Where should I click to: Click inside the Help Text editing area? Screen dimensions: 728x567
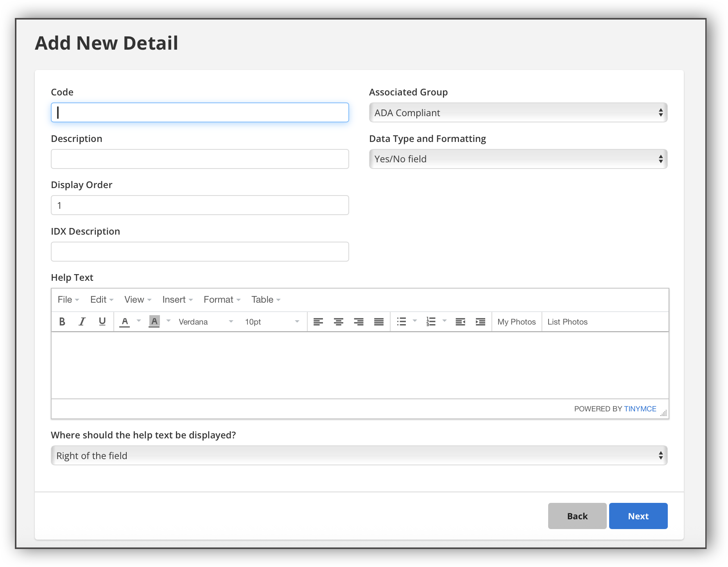click(360, 365)
